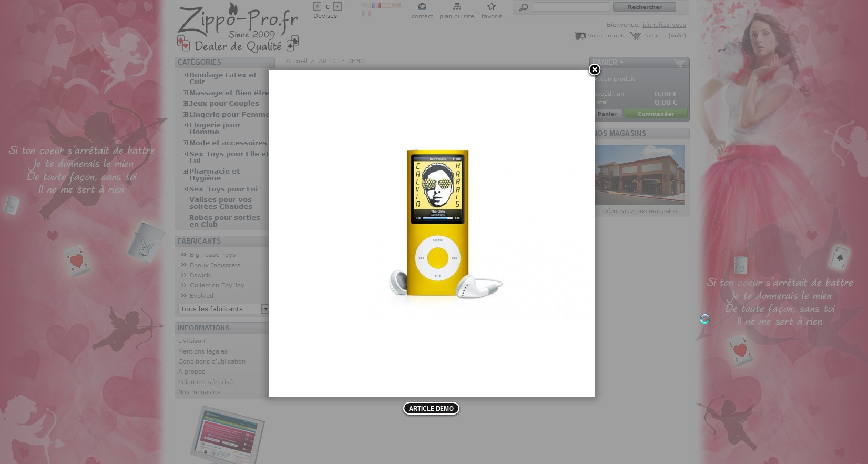
Task: Open the Livraison information page
Action: [191, 341]
